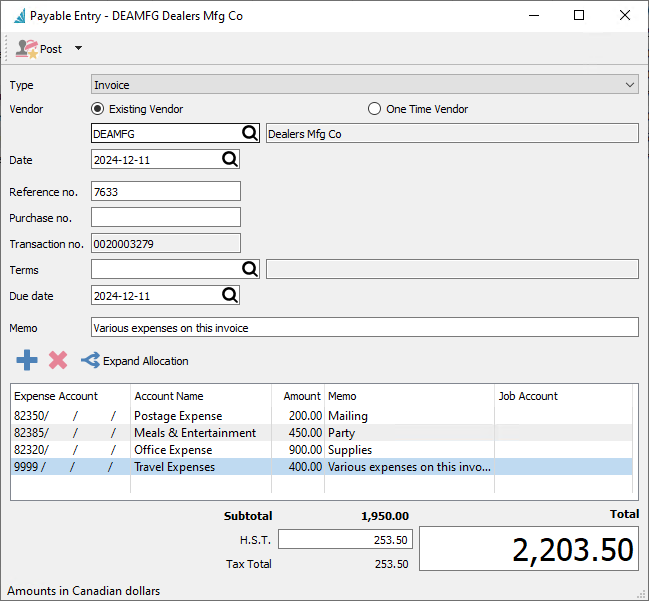The image size is (649, 601).
Task: Click the Reference no. field 7633
Action: click(x=166, y=191)
